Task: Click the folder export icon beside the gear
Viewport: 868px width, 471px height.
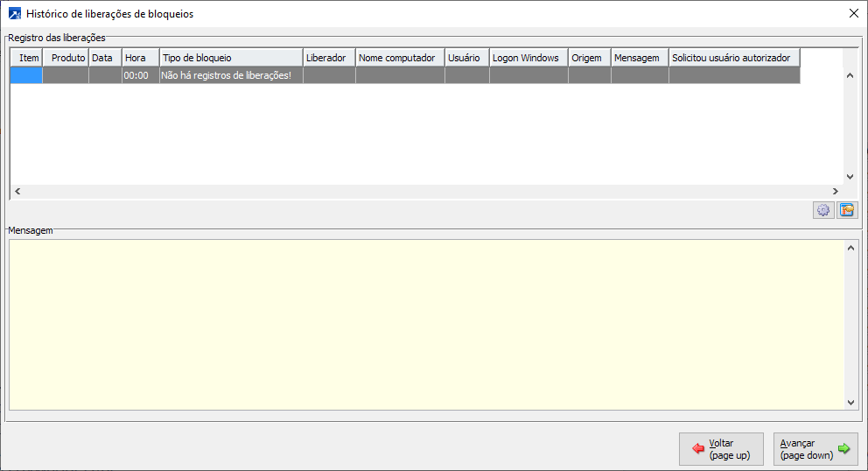Action: coord(847,210)
